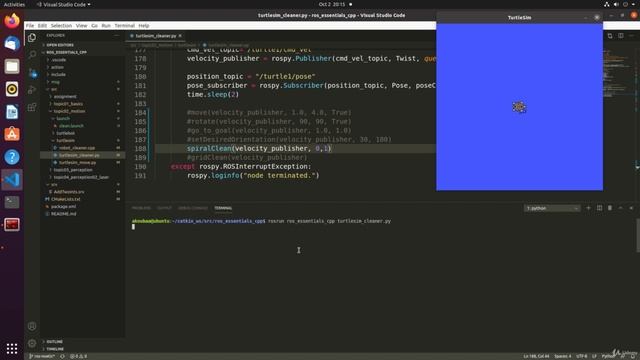Open the Run and Debug view
The height and width of the screenshot is (360, 640).
click(32, 90)
